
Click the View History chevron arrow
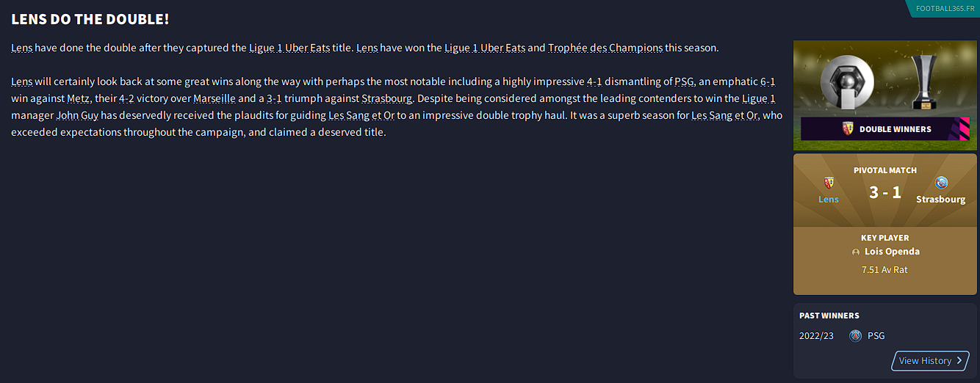pos(959,361)
